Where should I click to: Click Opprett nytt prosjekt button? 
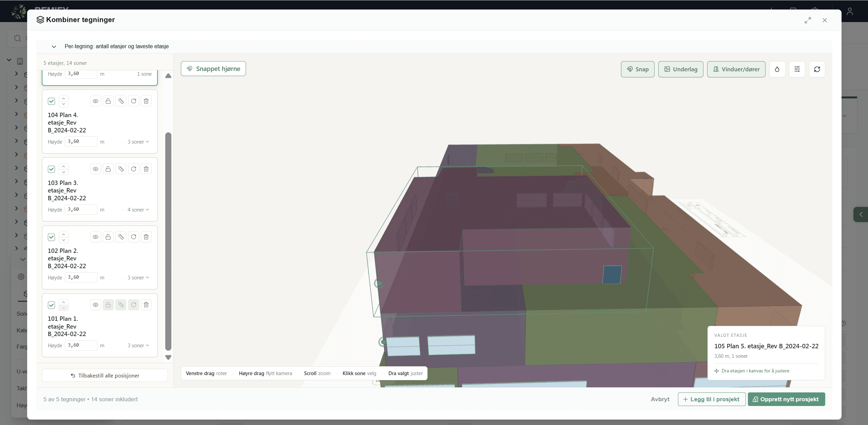[786, 399]
